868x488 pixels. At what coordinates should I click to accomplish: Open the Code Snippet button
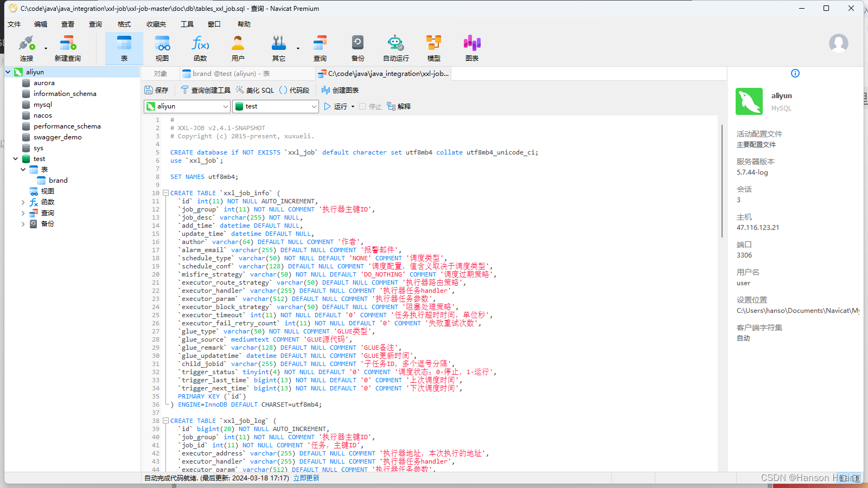point(294,90)
